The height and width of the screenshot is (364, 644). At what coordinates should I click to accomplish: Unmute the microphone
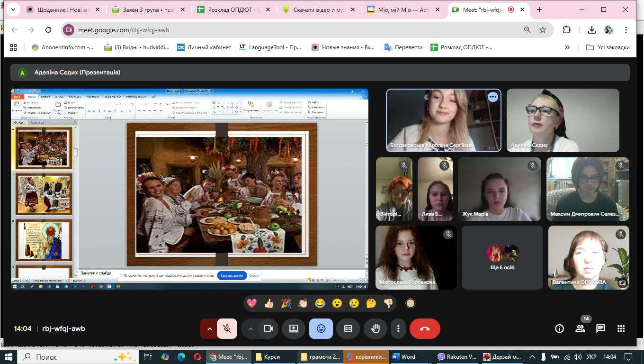pos(227,328)
